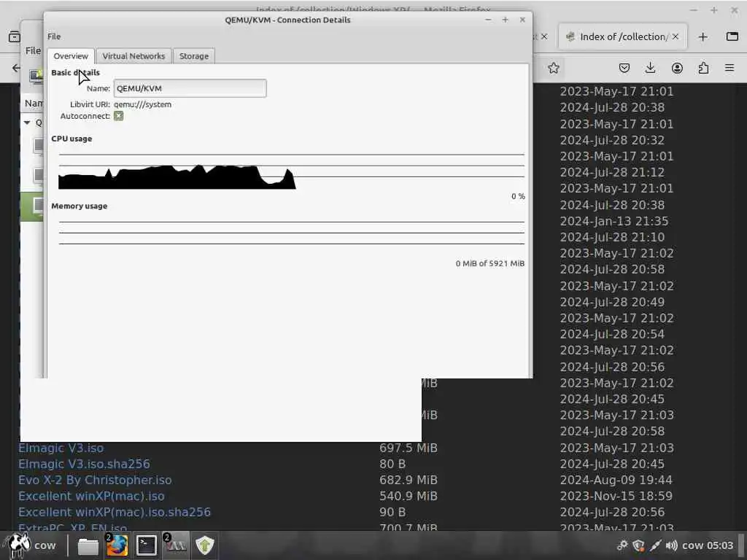The width and height of the screenshot is (747, 560).
Task: Click the CPU usage graph
Action: [292, 171]
